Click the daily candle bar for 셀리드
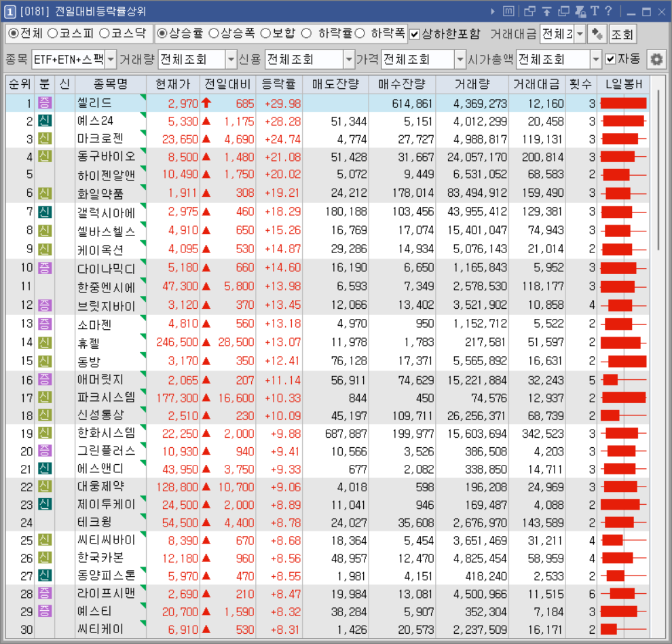 point(624,103)
